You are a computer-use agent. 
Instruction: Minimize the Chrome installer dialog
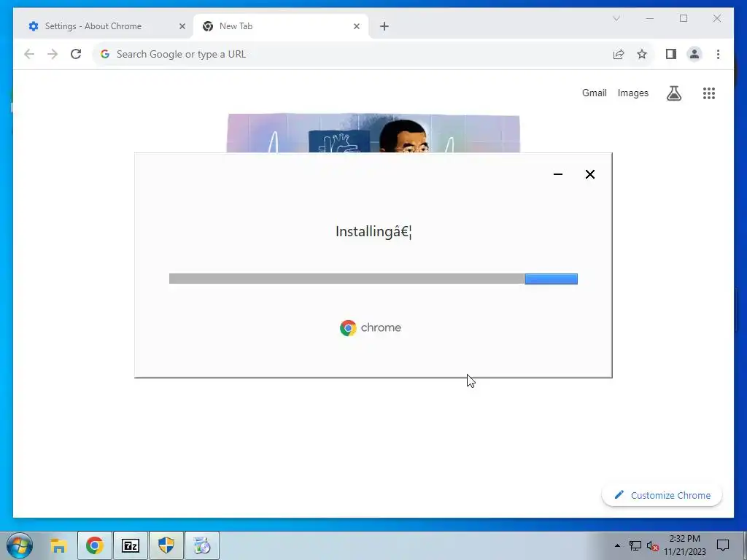tap(558, 174)
